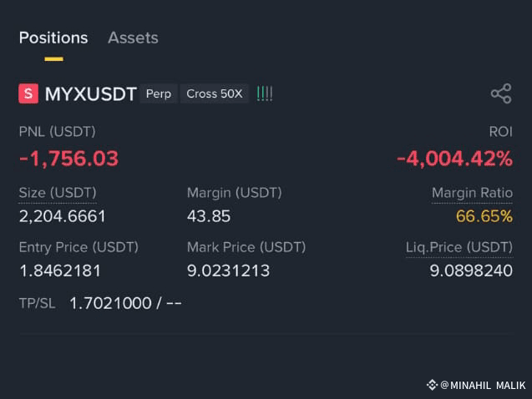Edit TP/SL value 1.7021000
This screenshot has height=399, width=532.
coord(110,303)
